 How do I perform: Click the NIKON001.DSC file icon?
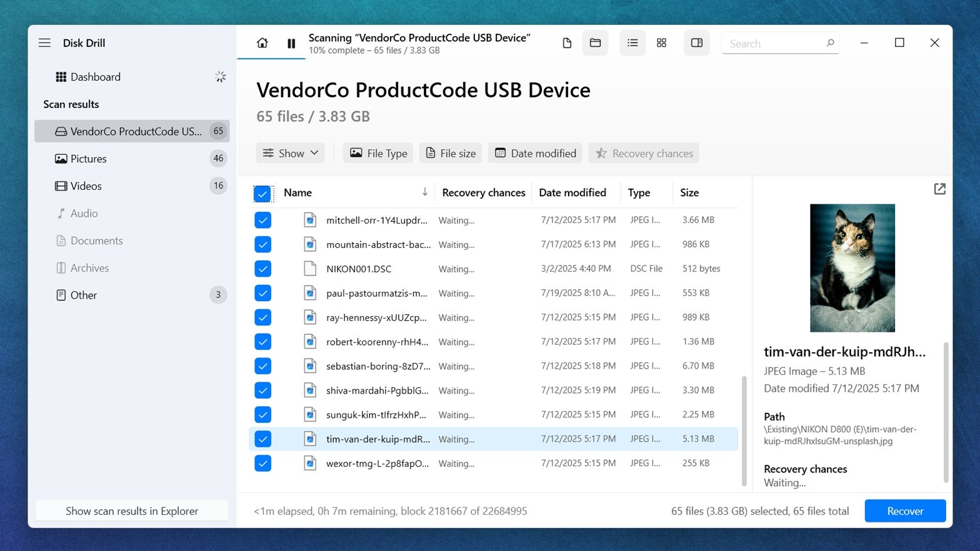click(x=310, y=269)
